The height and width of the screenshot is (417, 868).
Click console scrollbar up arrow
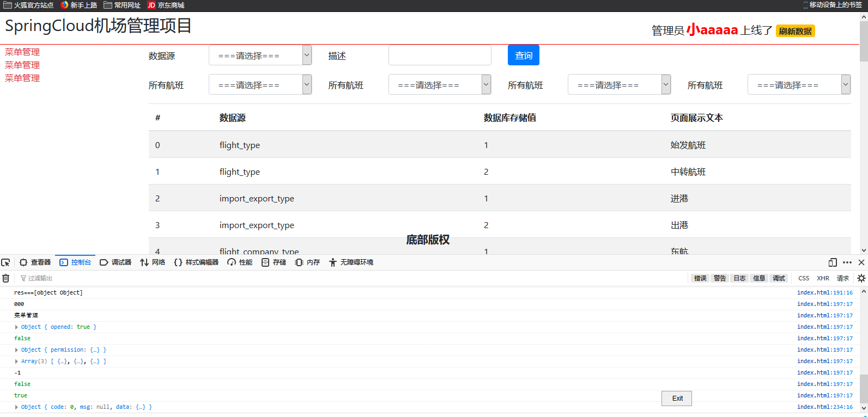[x=864, y=291]
